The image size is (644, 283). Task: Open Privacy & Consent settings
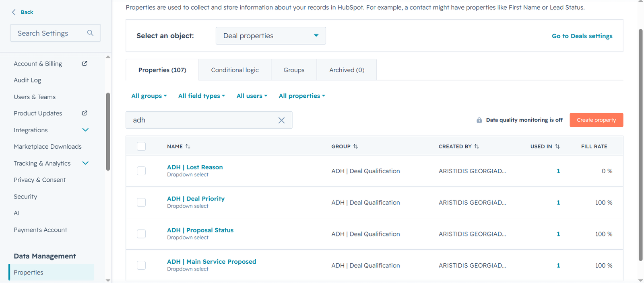pos(39,180)
